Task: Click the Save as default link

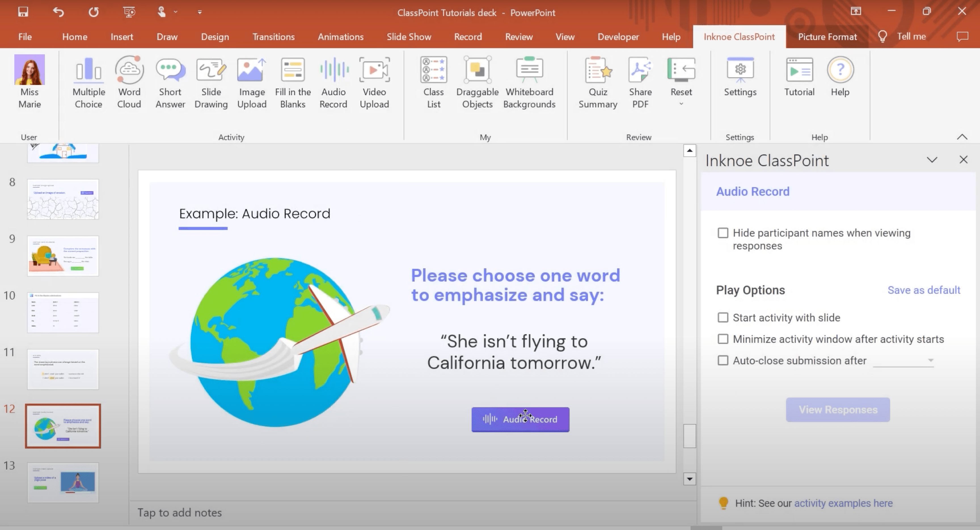Action: (x=923, y=289)
